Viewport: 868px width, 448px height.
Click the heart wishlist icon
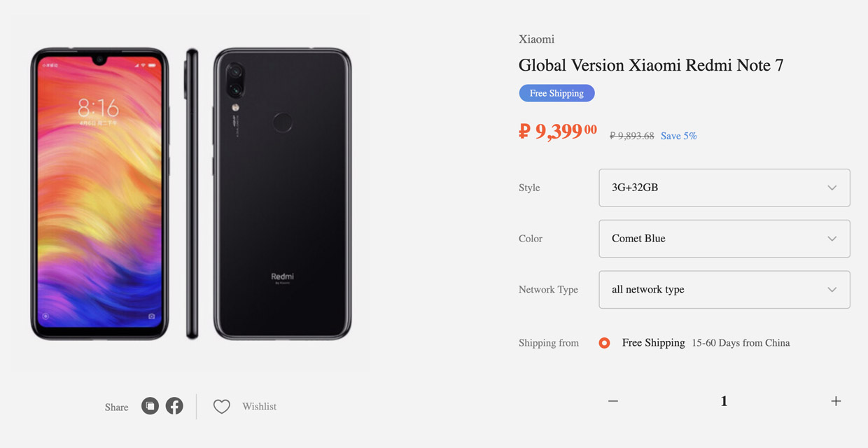click(221, 407)
